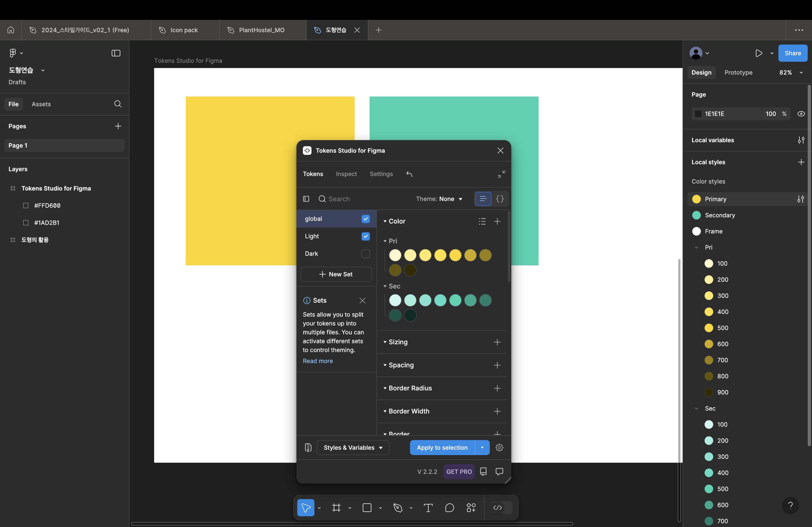
Task: Show Color tokens as list view
Action: [482, 221]
